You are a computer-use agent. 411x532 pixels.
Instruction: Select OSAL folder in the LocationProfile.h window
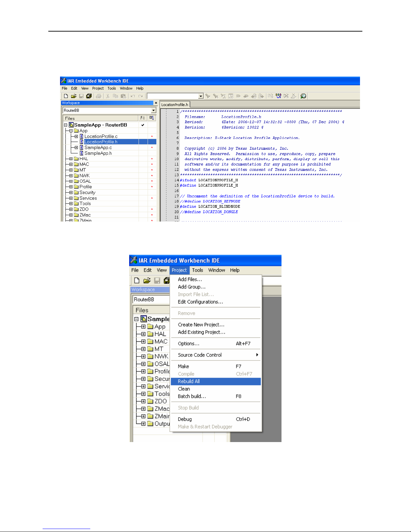click(x=85, y=181)
